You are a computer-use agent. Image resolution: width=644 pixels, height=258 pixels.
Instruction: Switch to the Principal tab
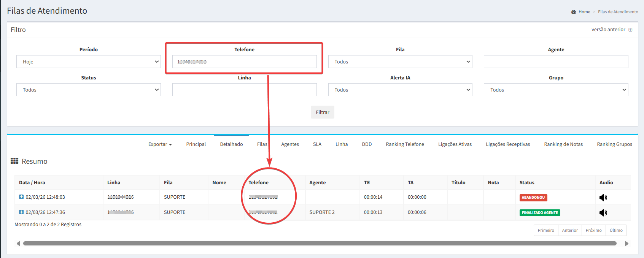pos(196,144)
